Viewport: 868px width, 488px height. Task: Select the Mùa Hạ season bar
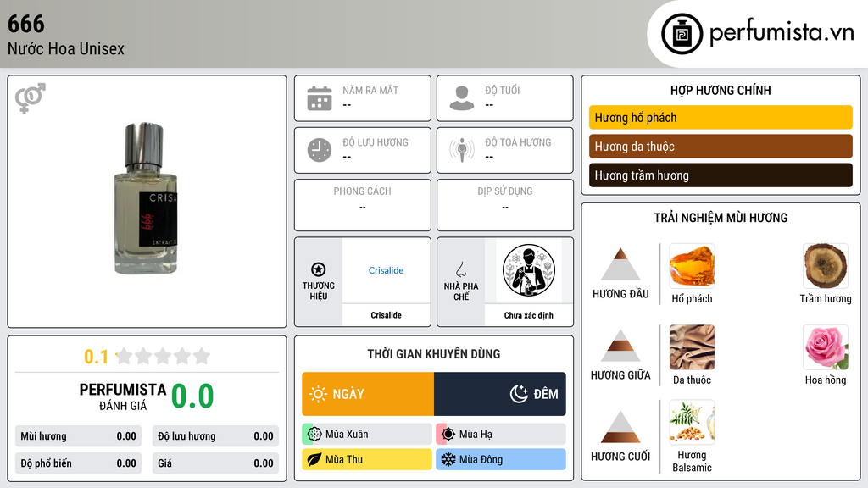click(500, 435)
